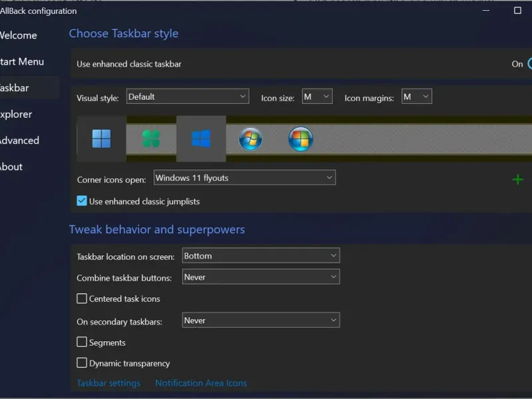Click the Use enhanced classic taskbar label
The image size is (532, 399).
(129, 64)
